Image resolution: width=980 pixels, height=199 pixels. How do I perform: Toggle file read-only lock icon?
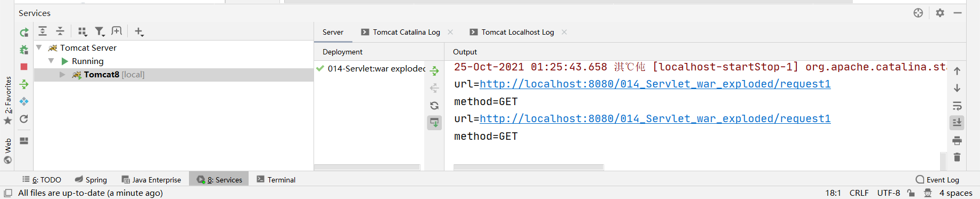[911, 193]
